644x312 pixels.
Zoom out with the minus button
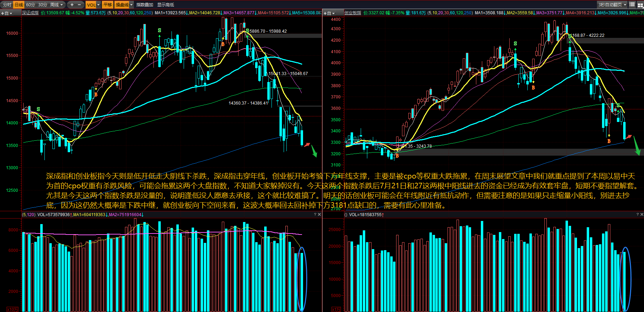pos(80,5)
